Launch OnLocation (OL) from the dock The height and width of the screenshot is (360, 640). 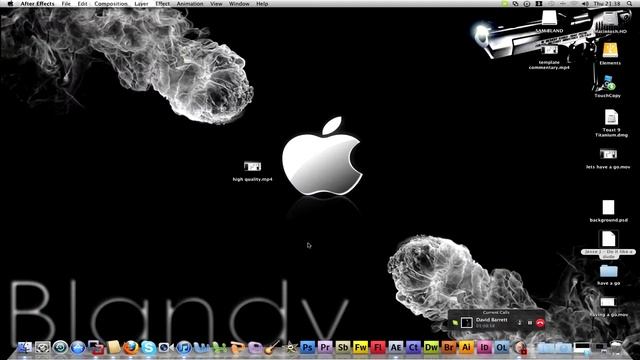(x=502, y=347)
